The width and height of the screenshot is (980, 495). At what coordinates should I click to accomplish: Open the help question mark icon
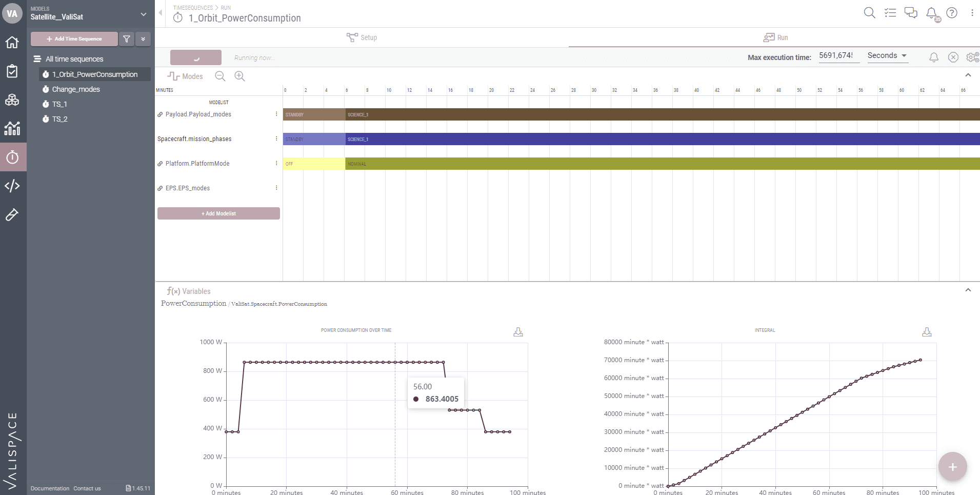952,13
